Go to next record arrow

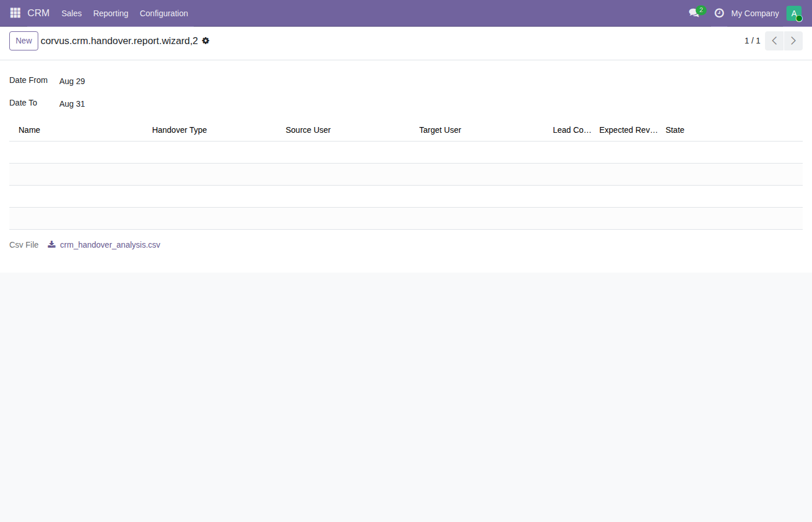point(793,41)
